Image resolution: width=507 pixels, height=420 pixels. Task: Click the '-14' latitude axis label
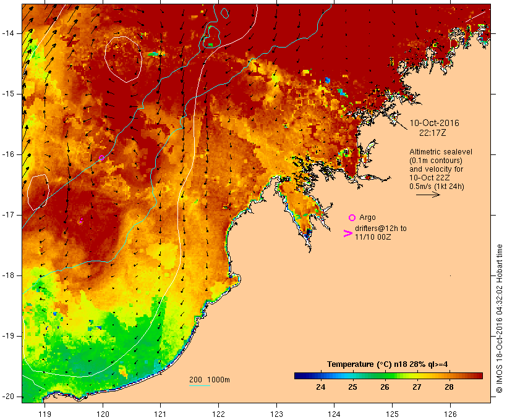pyautogui.click(x=8, y=33)
